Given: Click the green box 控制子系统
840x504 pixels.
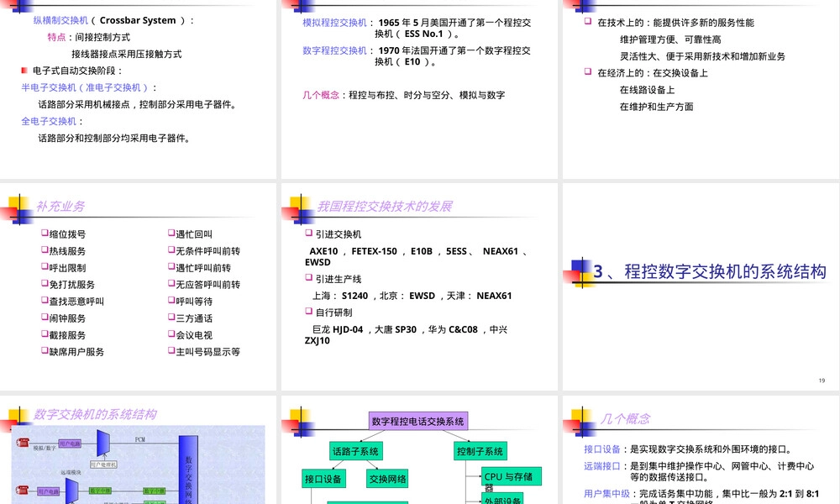Looking at the screenshot, I should tap(480, 452).
